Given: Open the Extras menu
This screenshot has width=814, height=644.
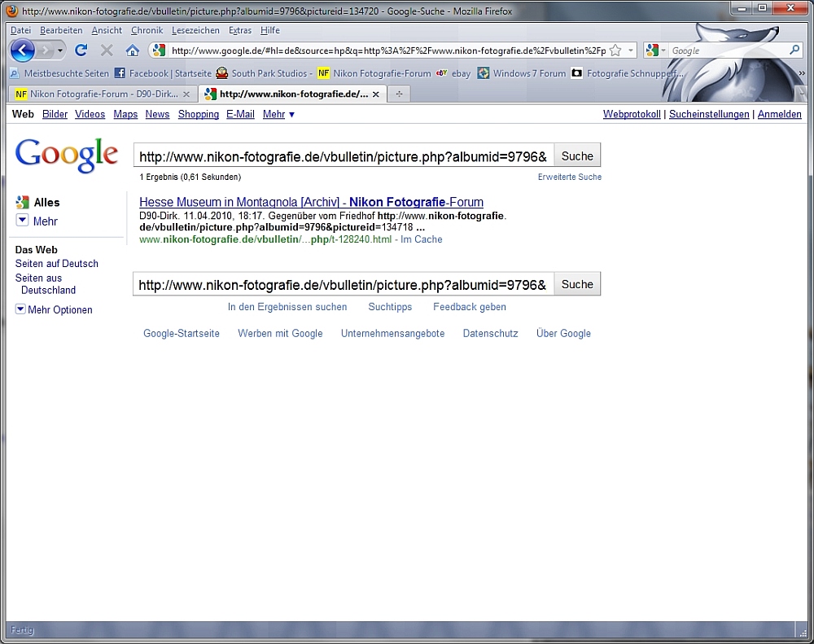Looking at the screenshot, I should point(240,30).
